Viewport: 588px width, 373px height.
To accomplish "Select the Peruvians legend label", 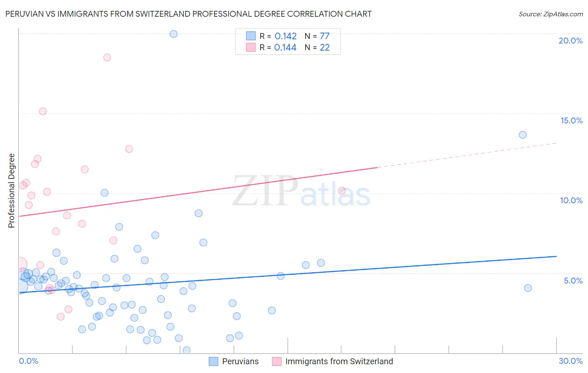I will pyautogui.click(x=240, y=361).
